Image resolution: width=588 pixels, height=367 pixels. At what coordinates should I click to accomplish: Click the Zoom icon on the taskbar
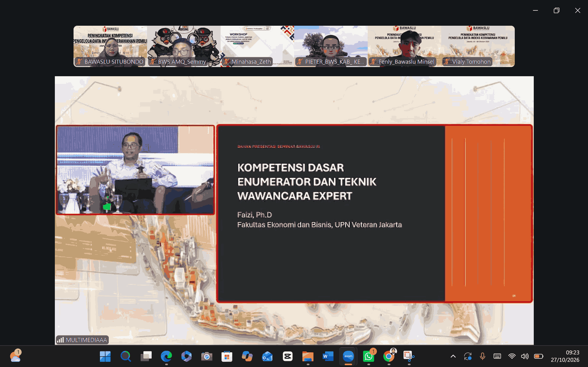pos(348,356)
